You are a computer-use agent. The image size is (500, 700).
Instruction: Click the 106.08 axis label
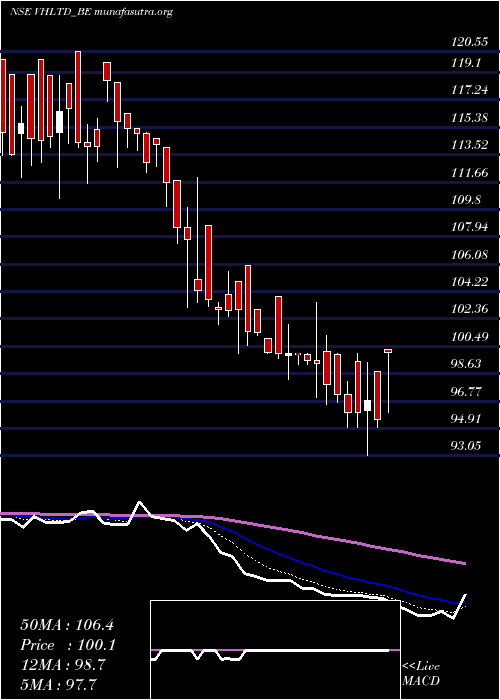[x=469, y=254]
